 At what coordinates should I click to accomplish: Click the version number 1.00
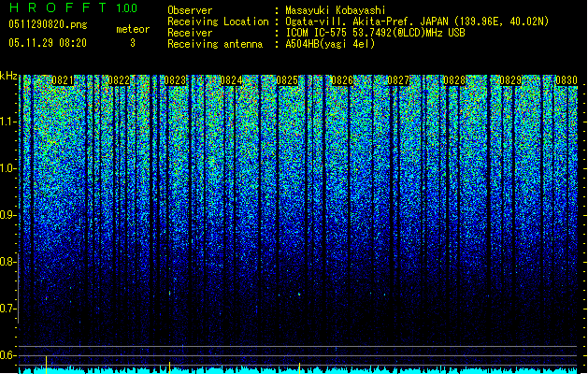pyautogui.click(x=126, y=7)
